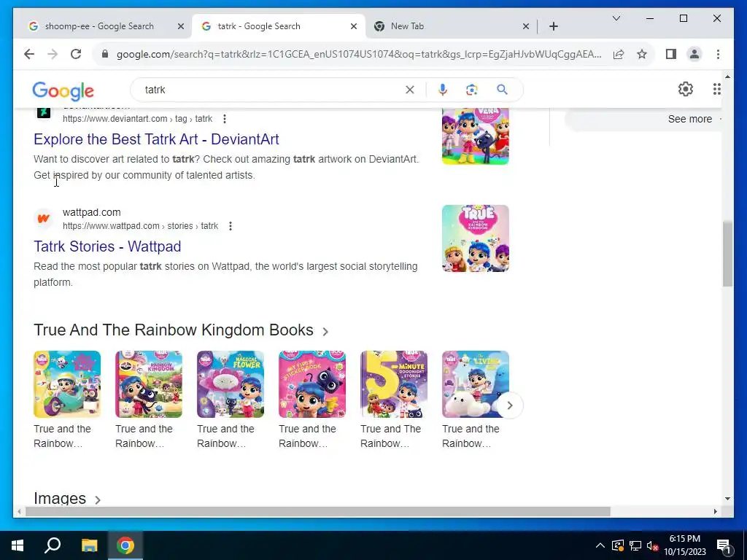
Task: Open the network tray icon
Action: 635,545
